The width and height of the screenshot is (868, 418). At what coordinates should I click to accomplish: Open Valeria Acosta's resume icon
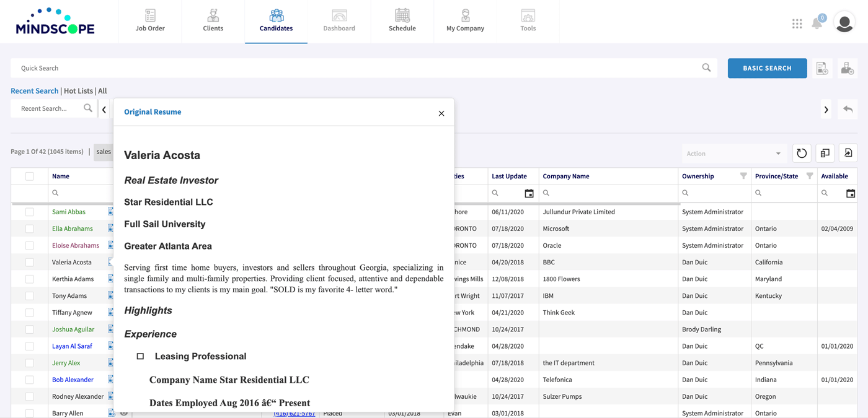click(x=110, y=261)
